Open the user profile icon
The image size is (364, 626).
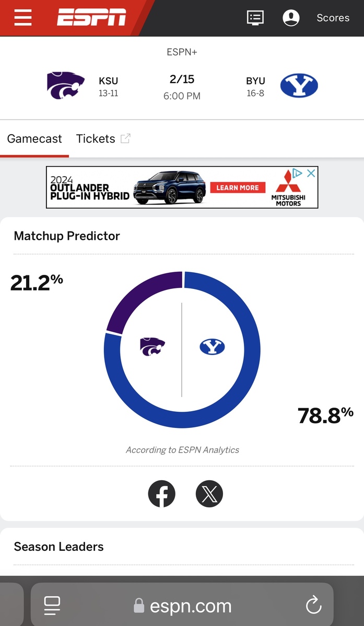pos(291,18)
